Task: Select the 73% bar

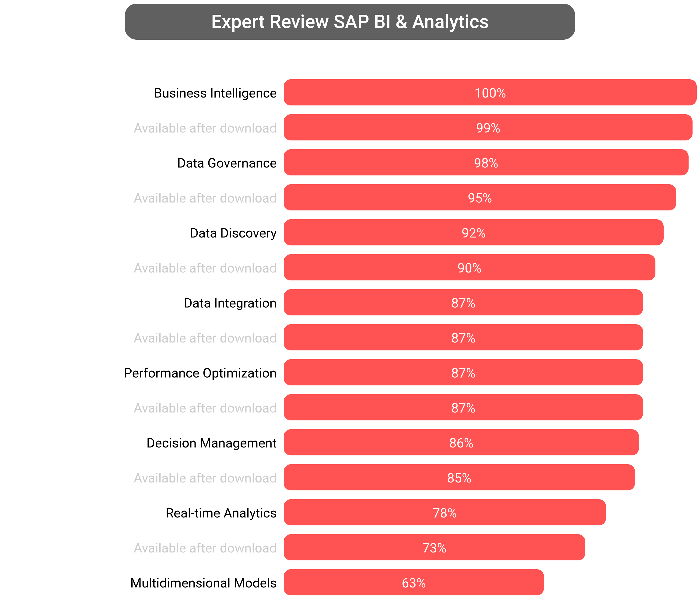Action: click(434, 547)
